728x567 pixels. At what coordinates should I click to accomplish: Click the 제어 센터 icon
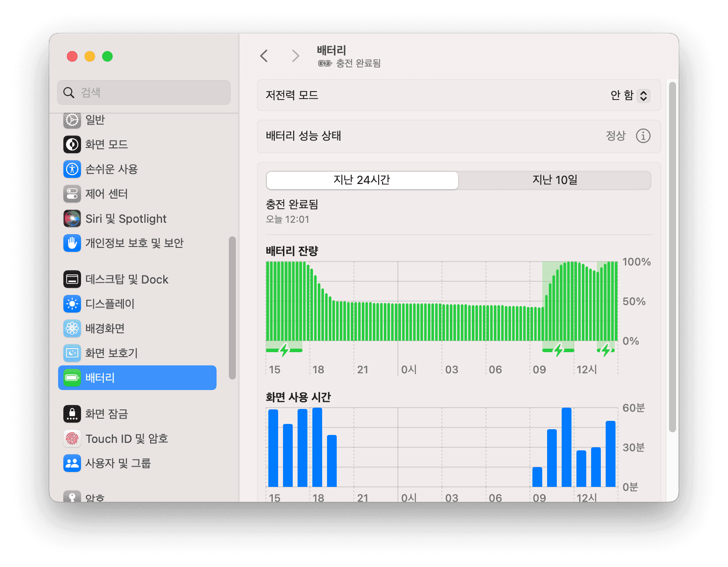72,194
